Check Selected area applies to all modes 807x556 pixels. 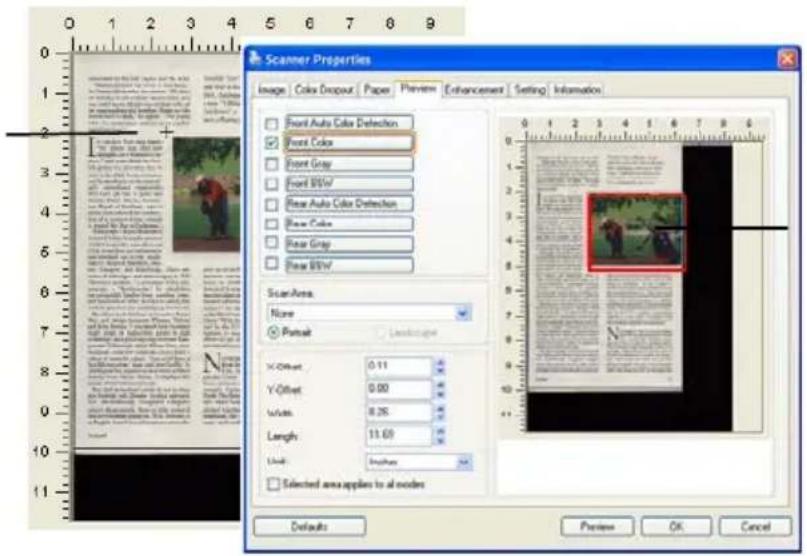click(x=274, y=484)
